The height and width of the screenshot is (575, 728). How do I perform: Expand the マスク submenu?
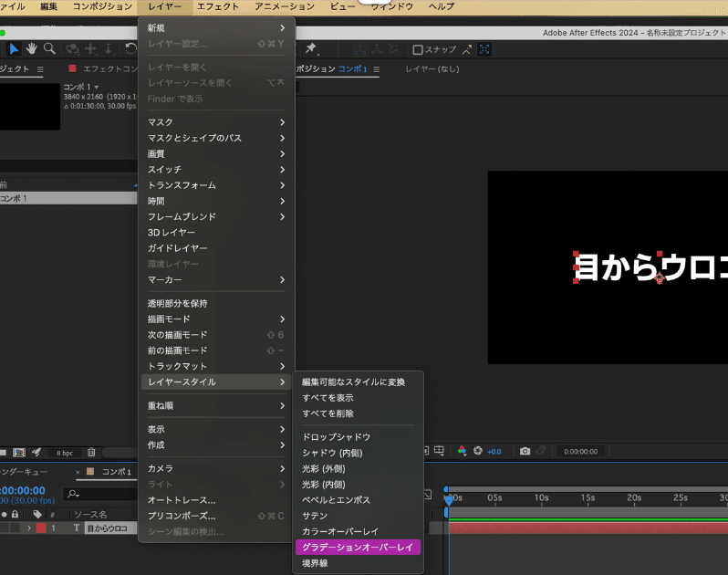pyautogui.click(x=216, y=122)
